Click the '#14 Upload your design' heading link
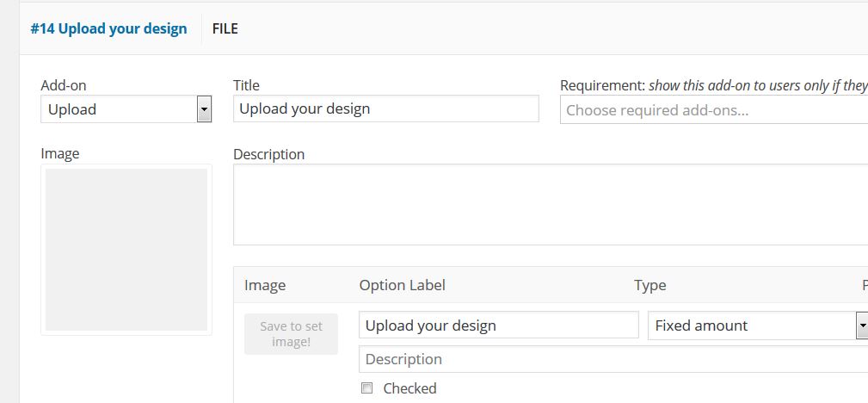 pyautogui.click(x=108, y=28)
